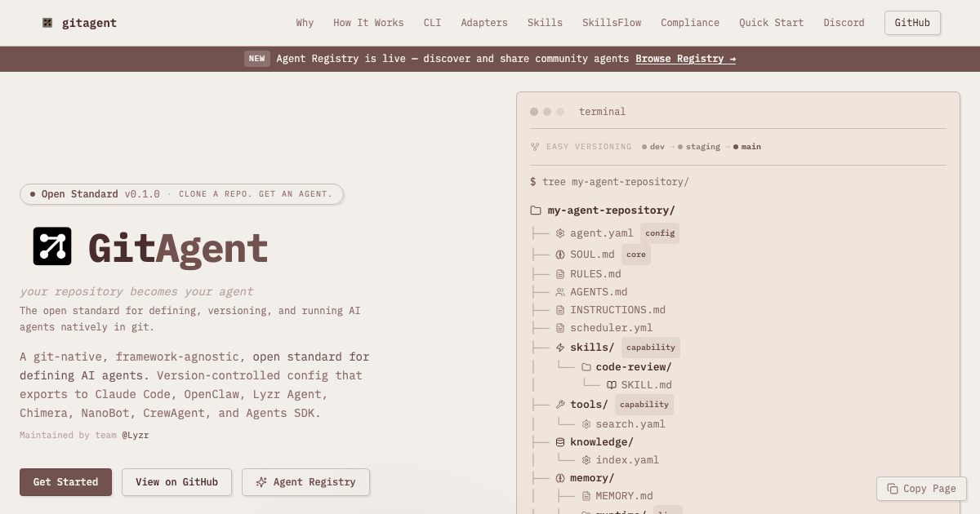Click the Copy Page button
The image size is (980, 514).
921,489
